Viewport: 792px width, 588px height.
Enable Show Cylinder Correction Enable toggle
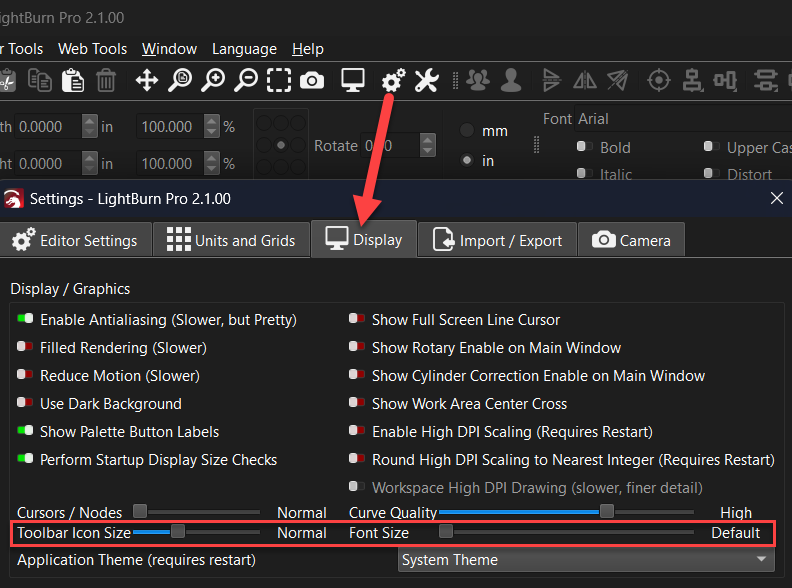(x=357, y=374)
